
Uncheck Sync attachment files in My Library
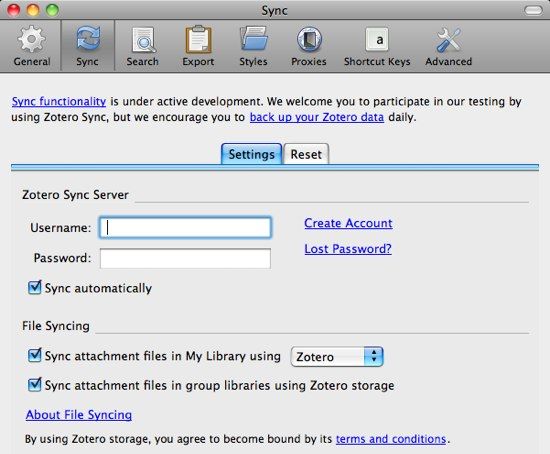tap(35, 355)
